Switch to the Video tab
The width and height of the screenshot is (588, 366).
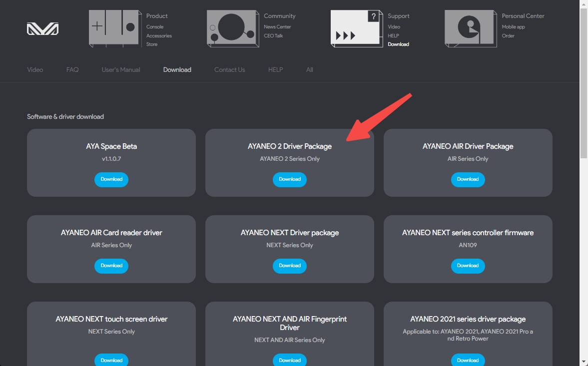point(35,70)
